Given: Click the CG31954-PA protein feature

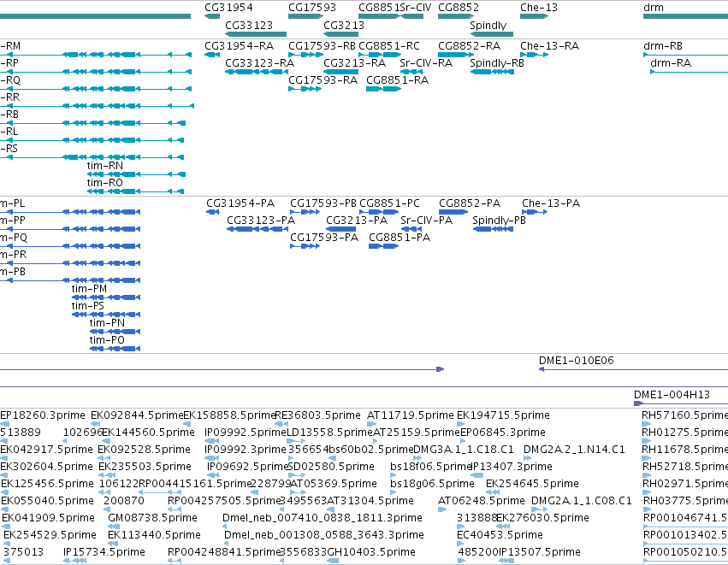Looking at the screenshot, I should click(213, 212).
